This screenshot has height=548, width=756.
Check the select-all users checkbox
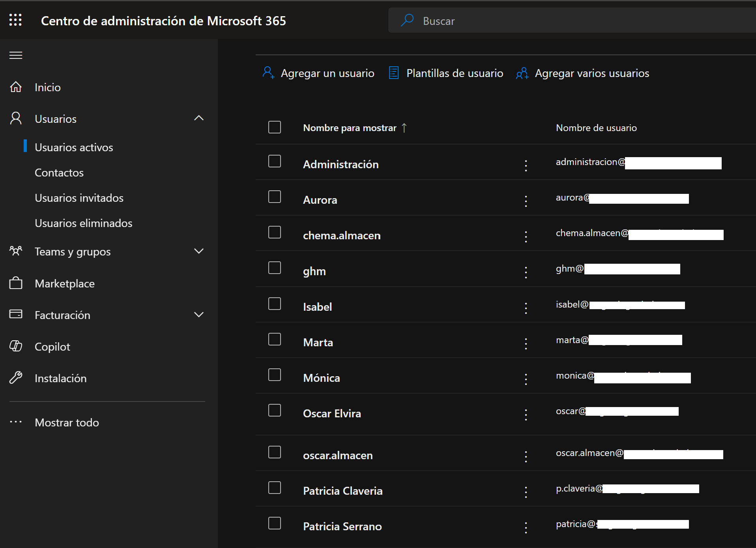[x=275, y=127]
